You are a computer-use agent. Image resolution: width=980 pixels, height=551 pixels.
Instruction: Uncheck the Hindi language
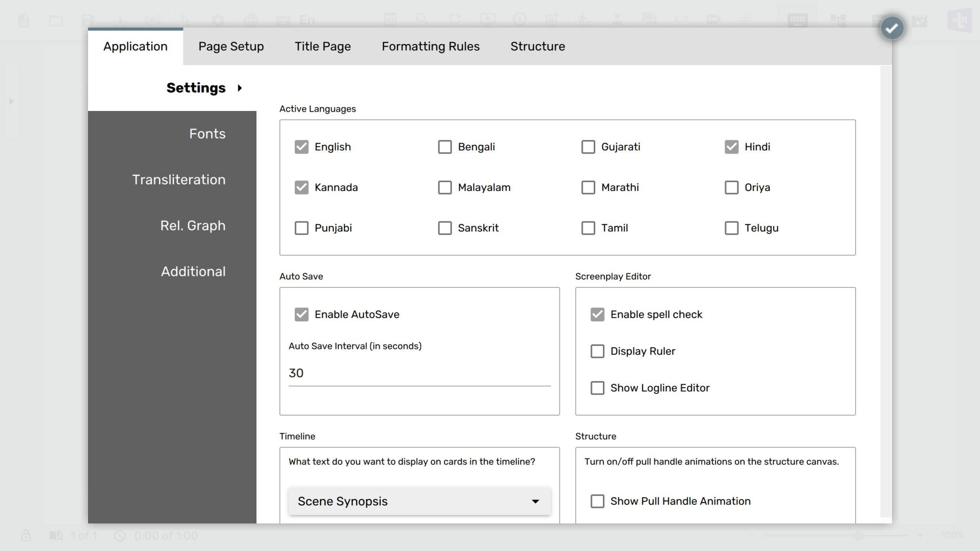click(731, 147)
